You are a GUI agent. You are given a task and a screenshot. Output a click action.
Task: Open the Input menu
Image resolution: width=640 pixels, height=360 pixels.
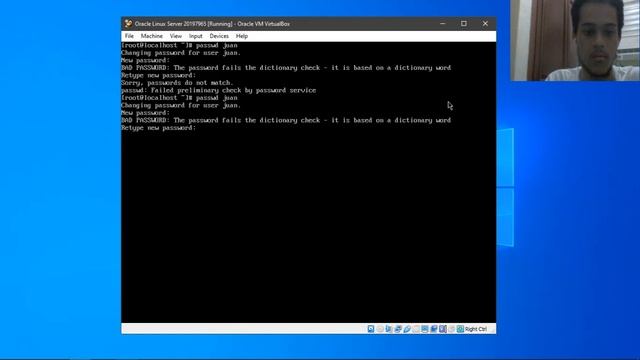pos(196,36)
